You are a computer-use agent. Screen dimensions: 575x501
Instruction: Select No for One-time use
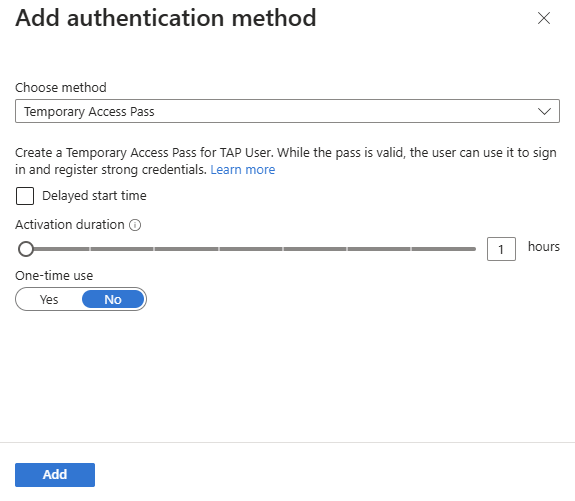[113, 299]
